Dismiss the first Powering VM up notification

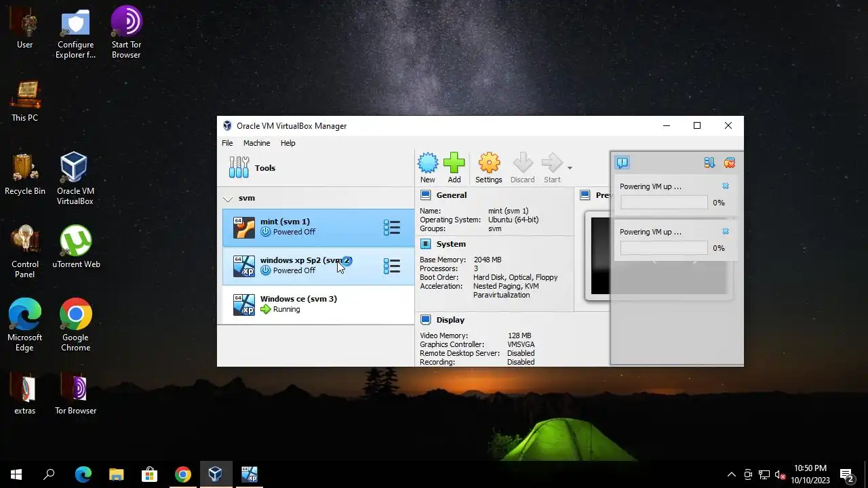click(x=726, y=186)
